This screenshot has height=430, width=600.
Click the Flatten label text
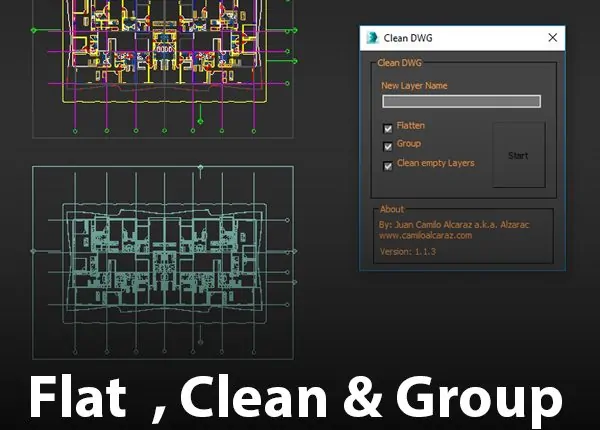click(x=412, y=127)
